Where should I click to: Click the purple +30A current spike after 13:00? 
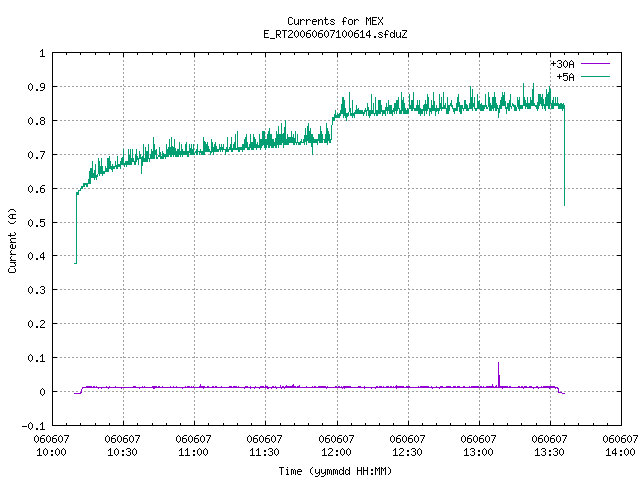click(498, 373)
